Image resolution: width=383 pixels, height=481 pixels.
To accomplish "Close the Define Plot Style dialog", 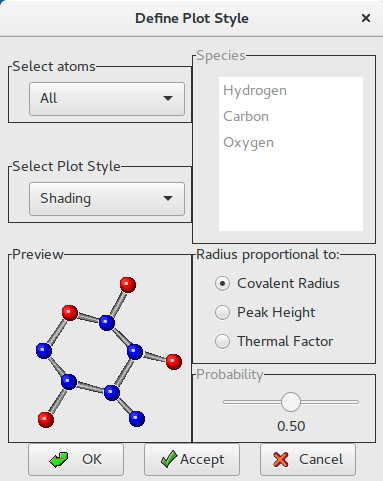I will pos(366,18).
